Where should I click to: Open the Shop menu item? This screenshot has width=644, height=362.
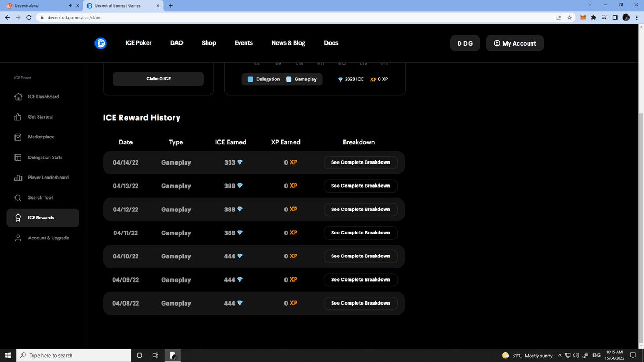click(209, 43)
